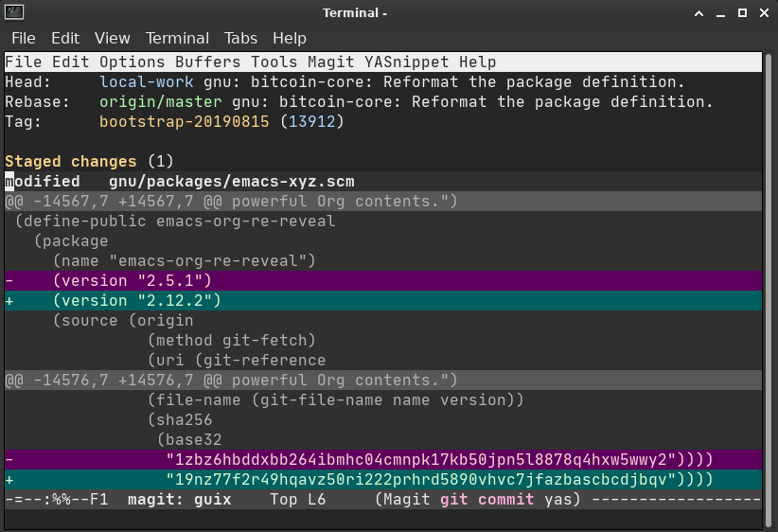Open Emacs Tools menu

coord(274,62)
